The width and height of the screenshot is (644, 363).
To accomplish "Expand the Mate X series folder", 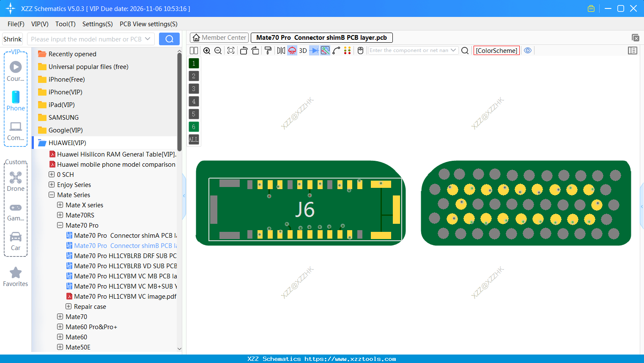I will (60, 205).
